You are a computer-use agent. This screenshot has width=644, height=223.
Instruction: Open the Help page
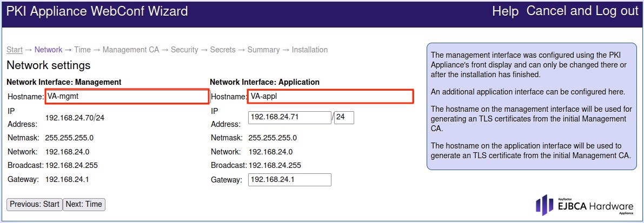(505, 11)
